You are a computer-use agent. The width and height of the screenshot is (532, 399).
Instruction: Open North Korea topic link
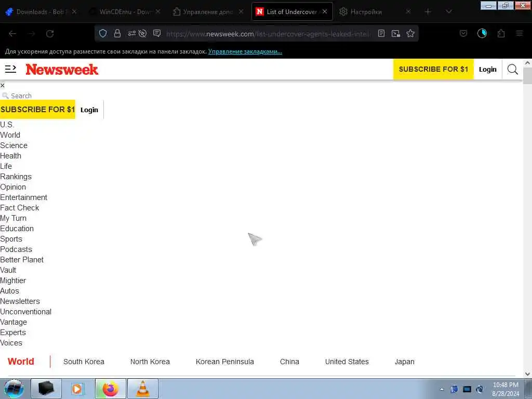coord(150,362)
